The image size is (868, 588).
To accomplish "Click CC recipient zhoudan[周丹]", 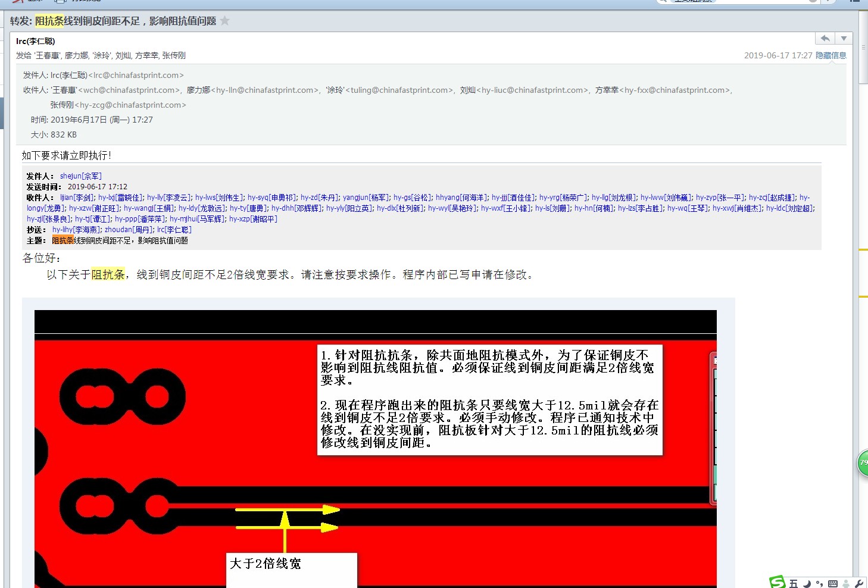I will pos(129,230).
